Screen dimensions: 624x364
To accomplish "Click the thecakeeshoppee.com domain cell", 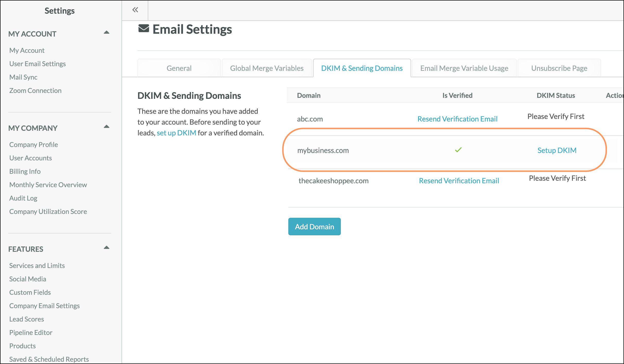I will [334, 181].
